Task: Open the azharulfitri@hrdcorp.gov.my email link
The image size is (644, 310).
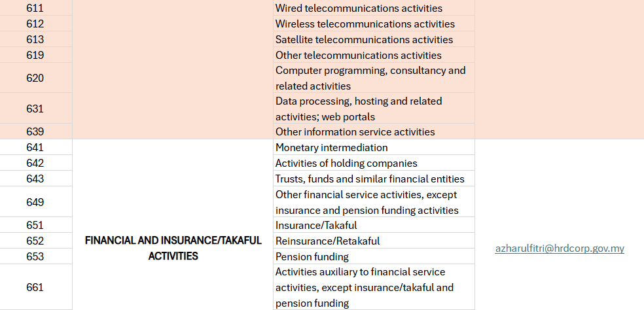Action: (x=560, y=249)
